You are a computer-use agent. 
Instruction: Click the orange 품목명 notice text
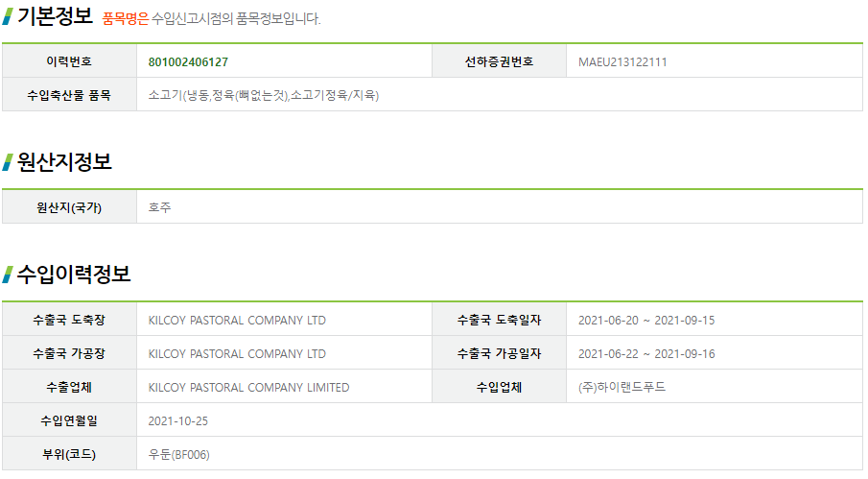pyautogui.click(x=126, y=19)
